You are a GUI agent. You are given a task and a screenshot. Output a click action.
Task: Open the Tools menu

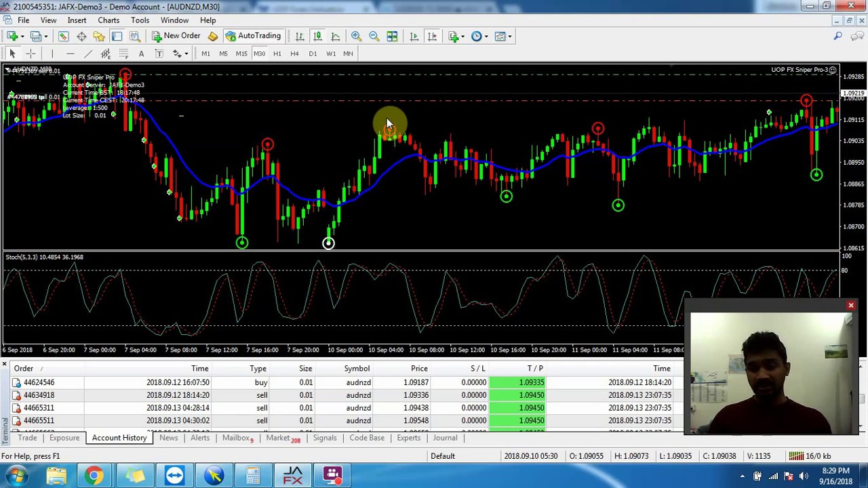140,20
